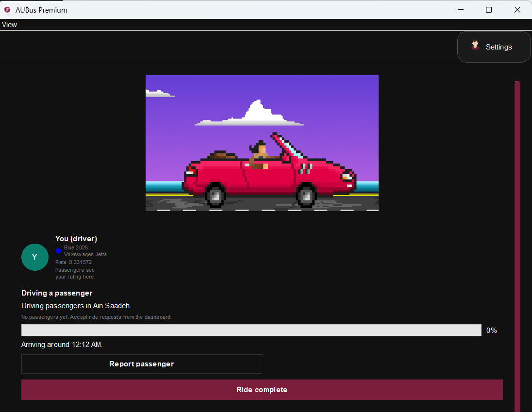Click the 'You (driver)' heading
The width and height of the screenshot is (532, 412).
tap(76, 239)
